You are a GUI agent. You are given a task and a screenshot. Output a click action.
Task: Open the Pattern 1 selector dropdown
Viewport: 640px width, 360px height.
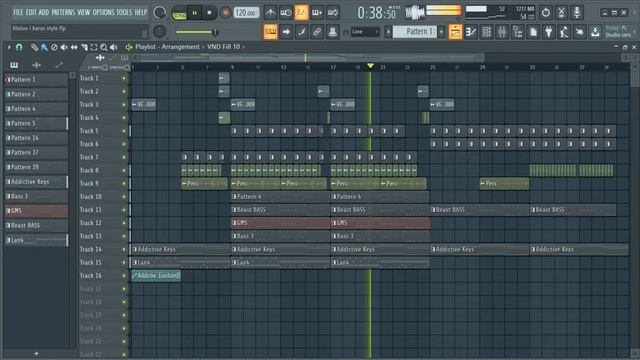415,32
